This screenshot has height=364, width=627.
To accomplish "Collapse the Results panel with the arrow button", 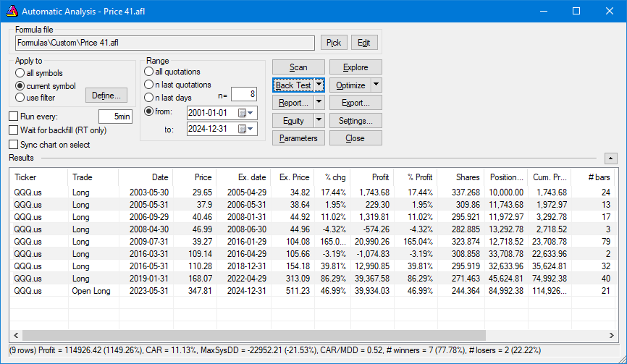I will 610,158.
